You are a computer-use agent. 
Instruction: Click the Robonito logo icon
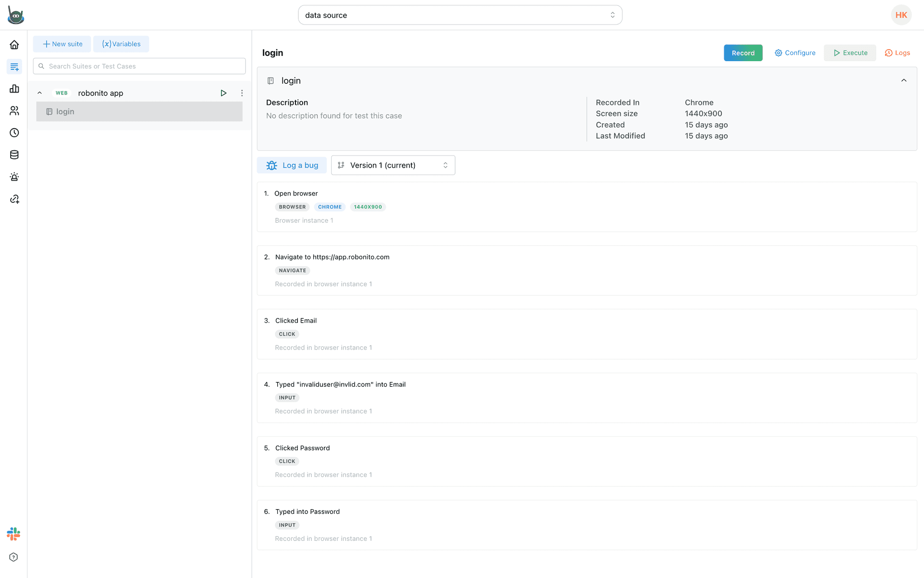tap(15, 15)
